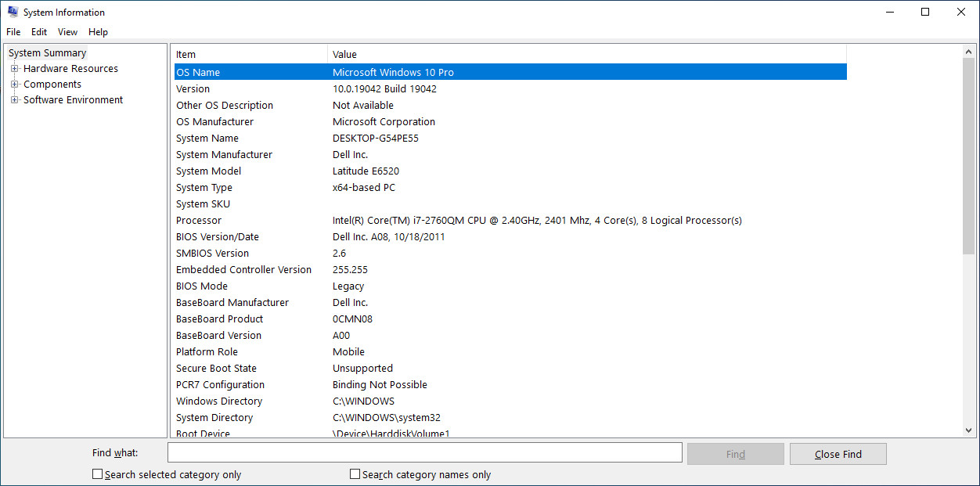Select the Version row

coord(510,88)
